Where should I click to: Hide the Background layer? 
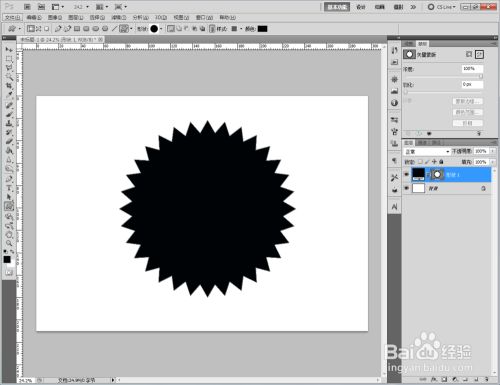point(406,188)
